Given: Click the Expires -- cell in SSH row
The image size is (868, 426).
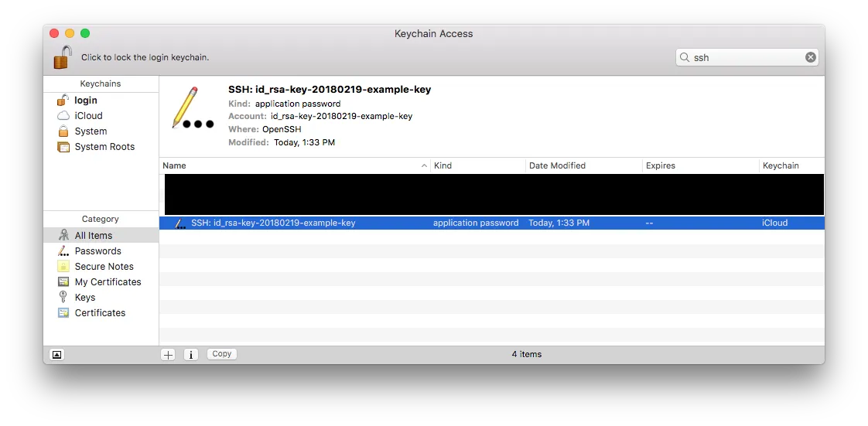Looking at the screenshot, I should click(x=649, y=223).
